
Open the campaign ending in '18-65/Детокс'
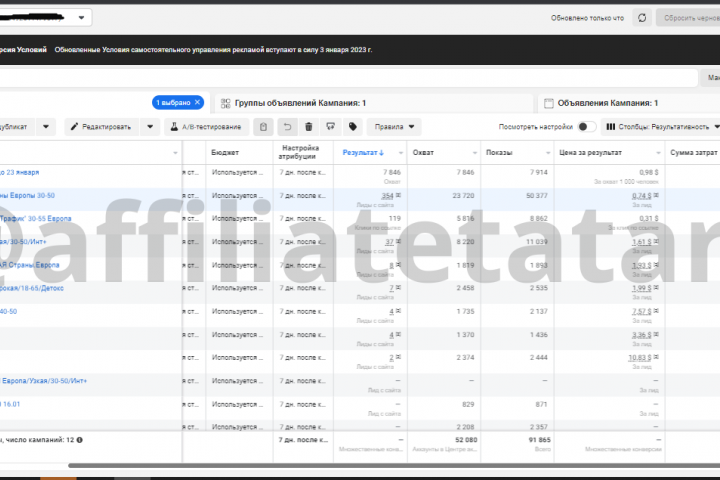click(32, 288)
